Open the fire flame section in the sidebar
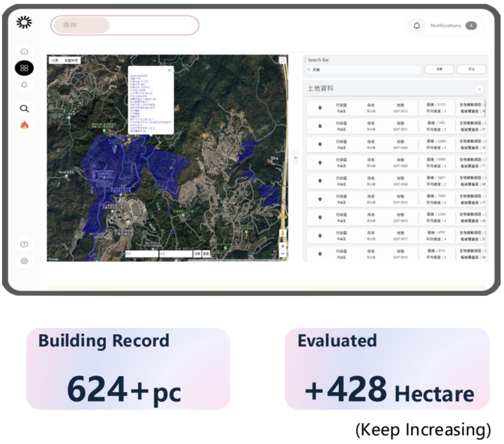504x444 pixels. pyautogui.click(x=24, y=125)
